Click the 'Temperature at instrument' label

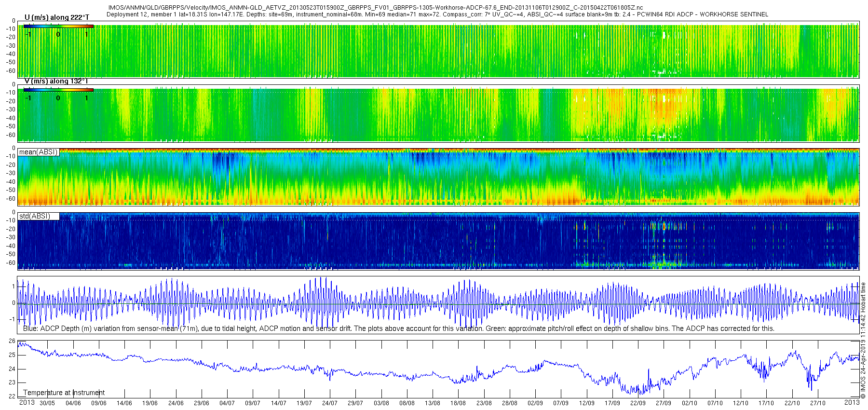(64, 393)
